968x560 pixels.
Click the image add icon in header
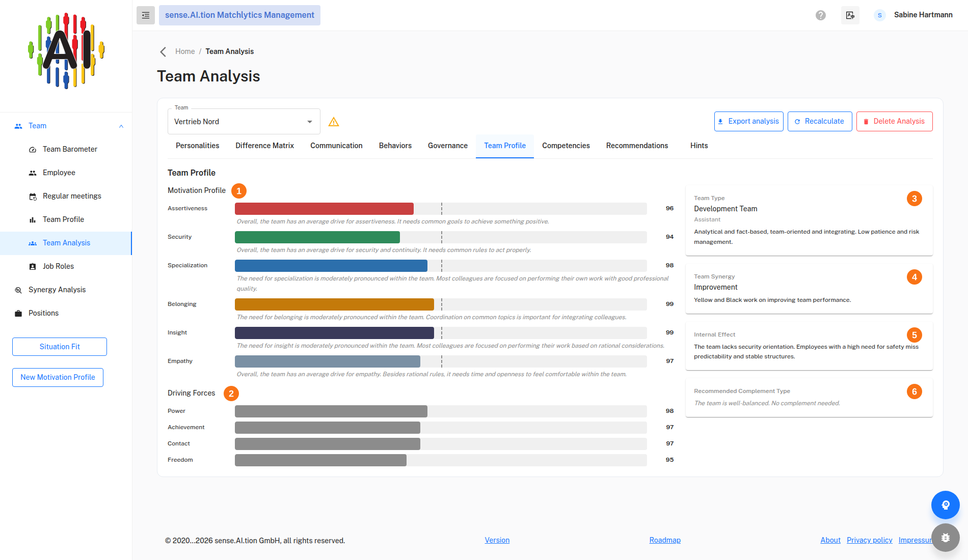click(x=850, y=15)
